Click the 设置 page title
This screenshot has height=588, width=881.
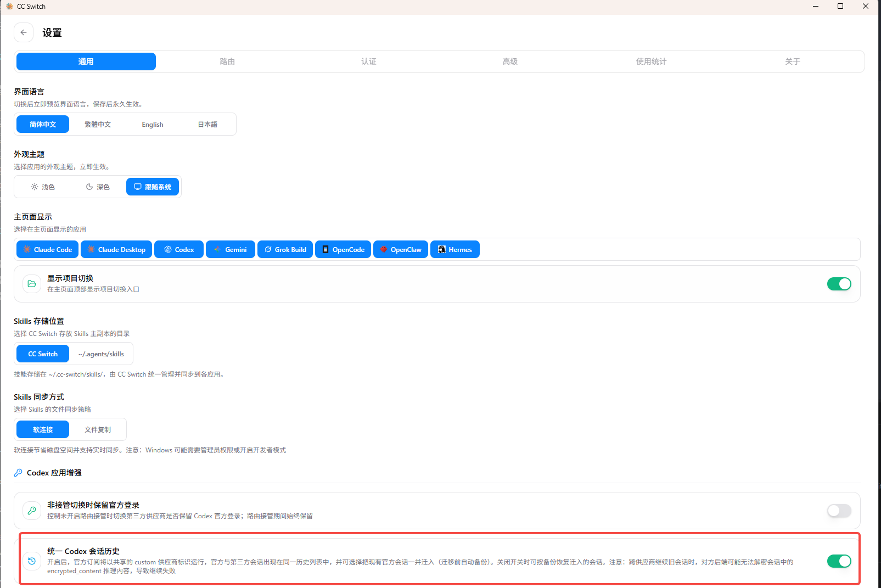[52, 32]
